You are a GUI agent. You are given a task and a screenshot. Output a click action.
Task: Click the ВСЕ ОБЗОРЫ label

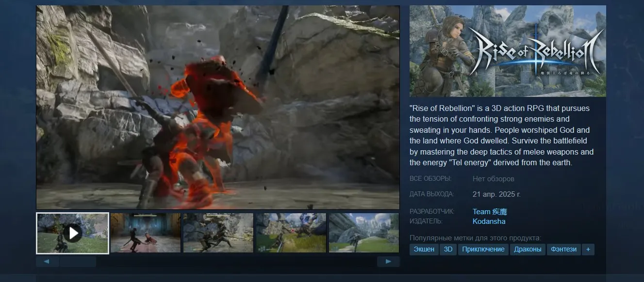pos(430,179)
